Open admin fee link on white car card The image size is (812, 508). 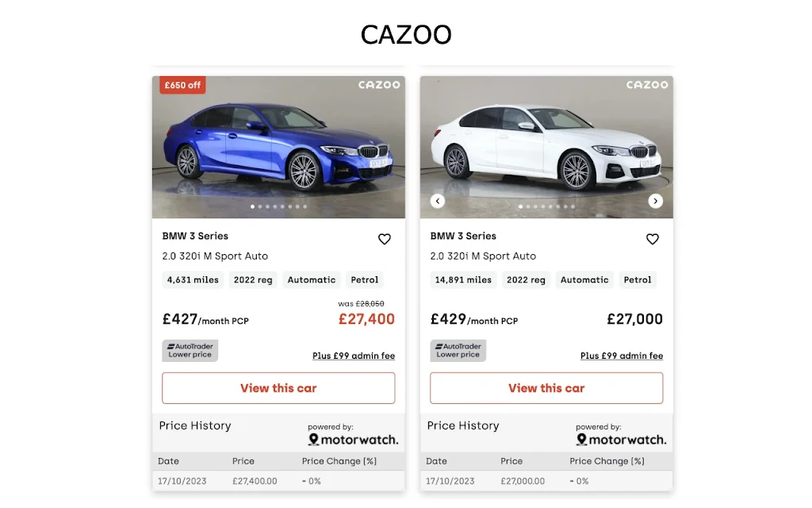(x=622, y=356)
